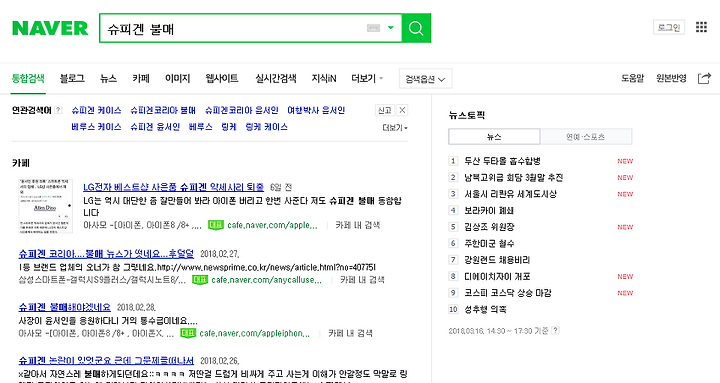The image size is (720, 383).
Task: Switch to the 연예·스포츠 tab in 뉴스토픽
Action: (x=586, y=137)
